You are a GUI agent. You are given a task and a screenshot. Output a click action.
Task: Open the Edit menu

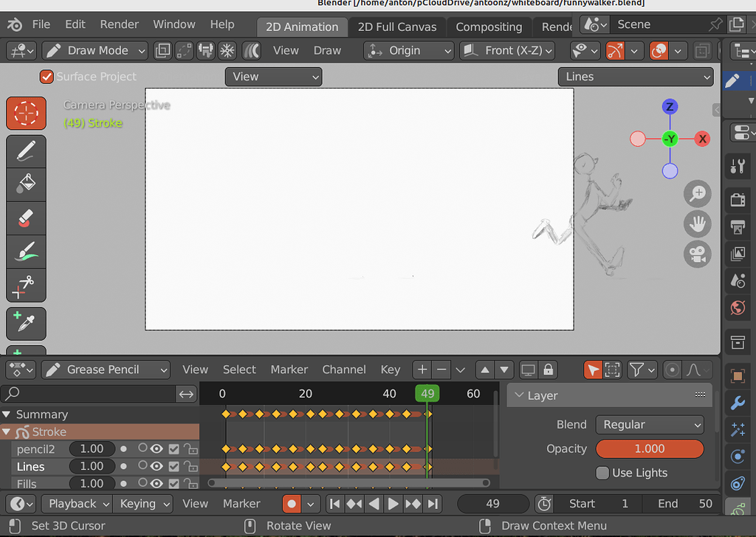(x=75, y=24)
